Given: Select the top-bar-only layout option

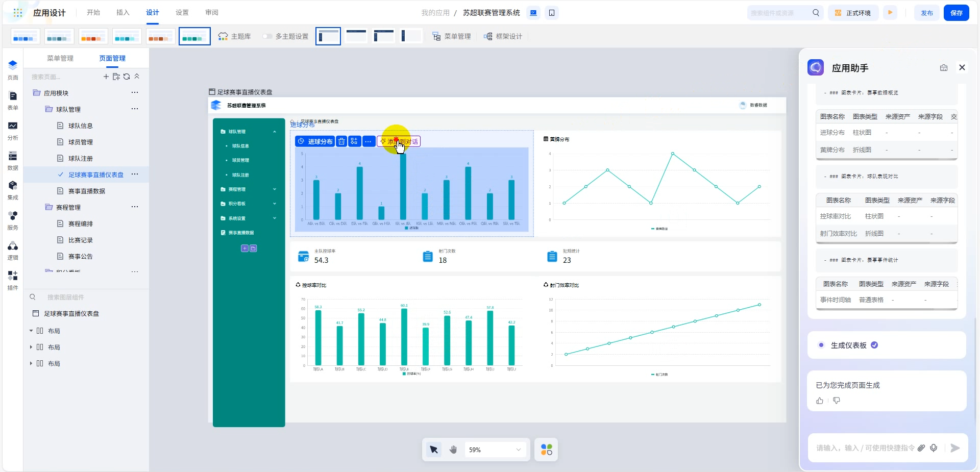Looking at the screenshot, I should click(x=356, y=36).
